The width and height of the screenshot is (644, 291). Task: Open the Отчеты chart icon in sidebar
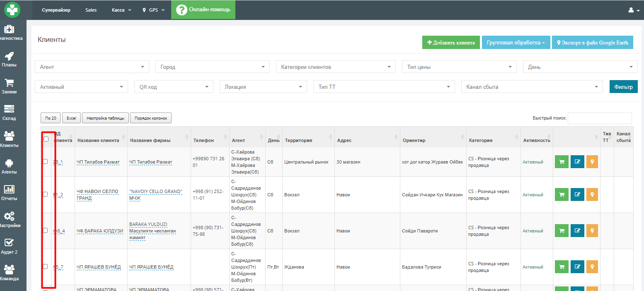tap(9, 189)
